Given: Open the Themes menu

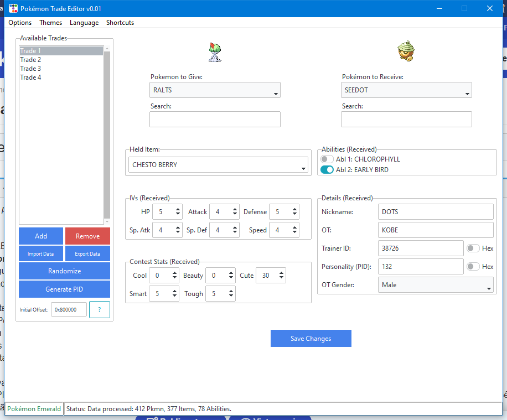Looking at the screenshot, I should (x=50, y=23).
